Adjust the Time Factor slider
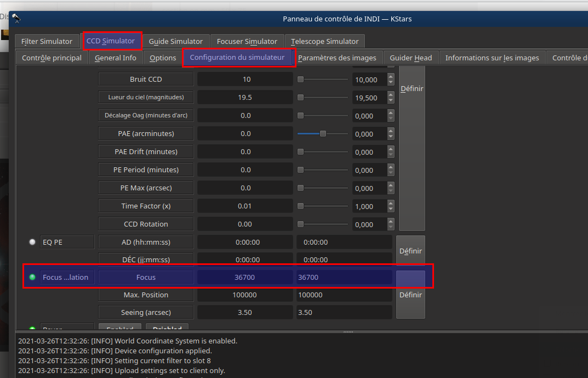This screenshot has height=378, width=588. click(x=323, y=206)
